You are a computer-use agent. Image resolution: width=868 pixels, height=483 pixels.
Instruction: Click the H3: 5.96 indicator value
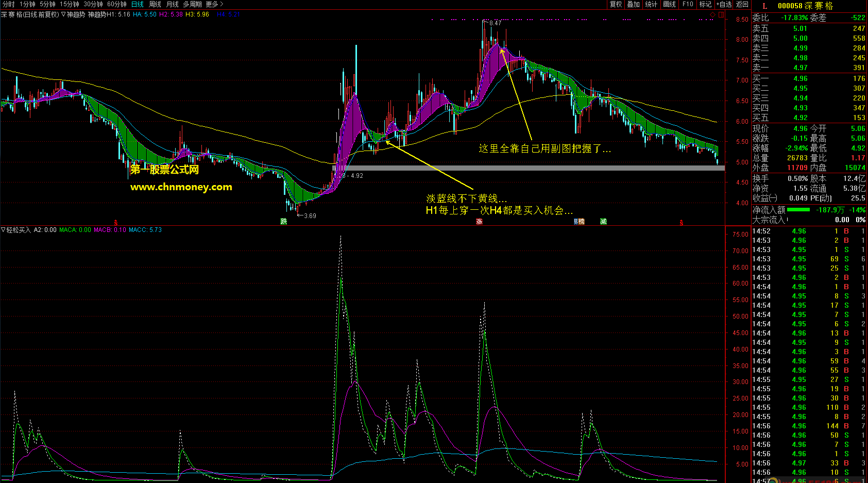click(x=197, y=14)
